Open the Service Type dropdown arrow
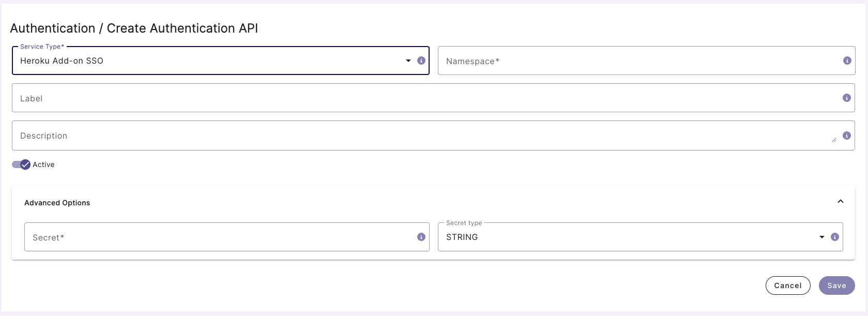This screenshot has height=316, width=868. (x=408, y=61)
